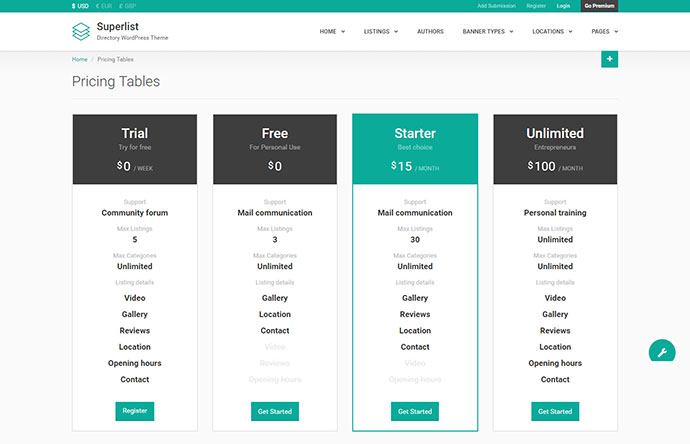This screenshot has height=444, width=690.
Task: Click the Max Listings value 30
Action: tap(415, 240)
